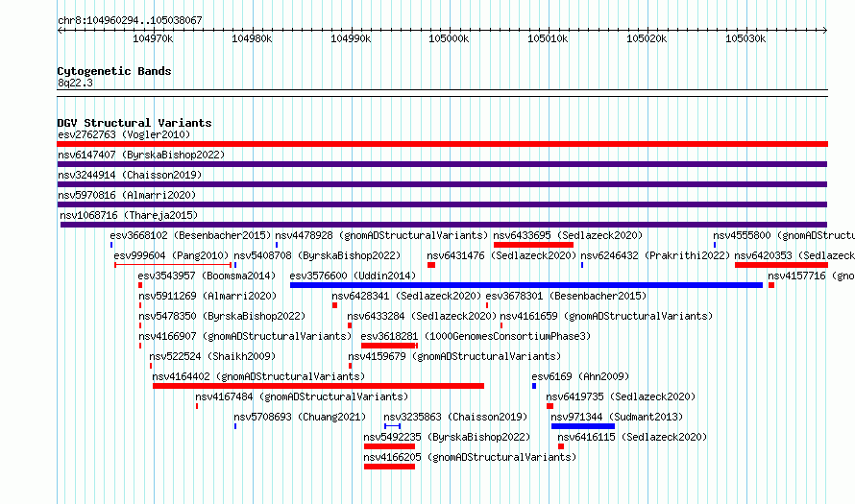Click the nsv4157716 variant label
855x504 pixels.
point(812,276)
